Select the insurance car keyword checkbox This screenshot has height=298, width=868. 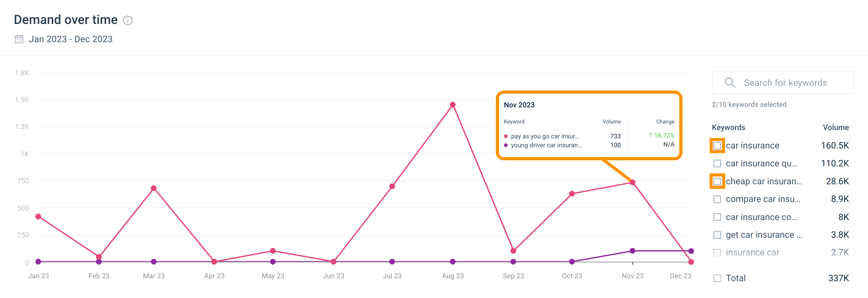click(717, 252)
